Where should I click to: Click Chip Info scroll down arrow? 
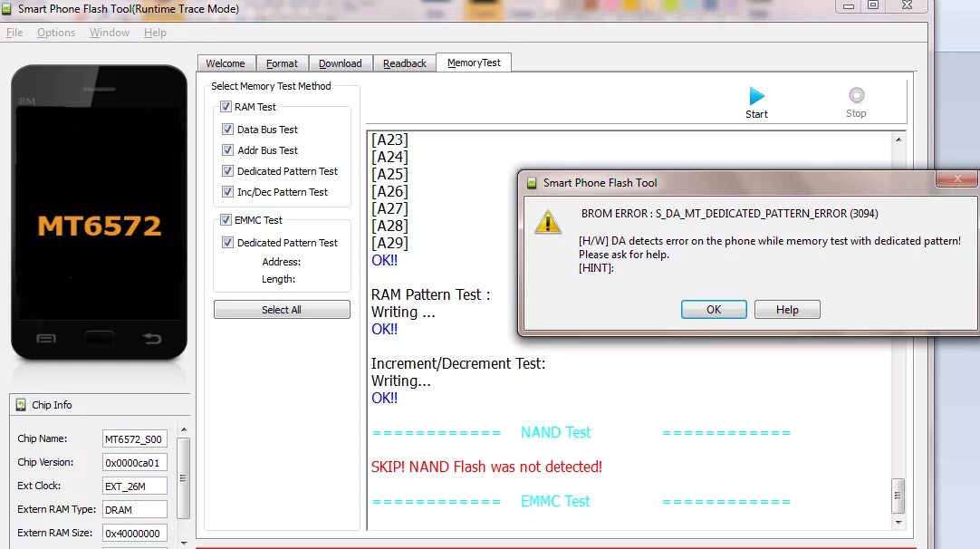[x=184, y=543]
